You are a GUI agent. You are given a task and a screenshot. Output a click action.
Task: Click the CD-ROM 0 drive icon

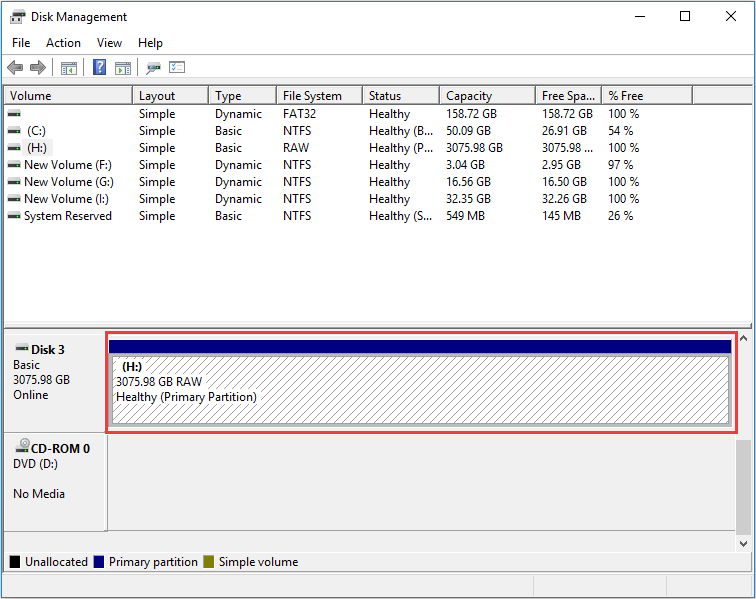click(22, 448)
